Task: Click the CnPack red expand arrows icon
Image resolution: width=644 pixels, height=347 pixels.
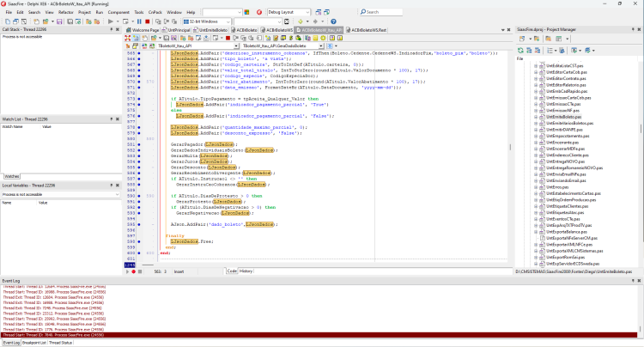Action: [x=128, y=38]
